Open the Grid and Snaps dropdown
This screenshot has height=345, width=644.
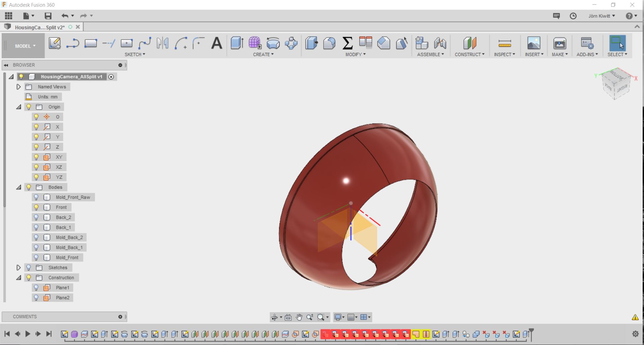[x=352, y=317]
